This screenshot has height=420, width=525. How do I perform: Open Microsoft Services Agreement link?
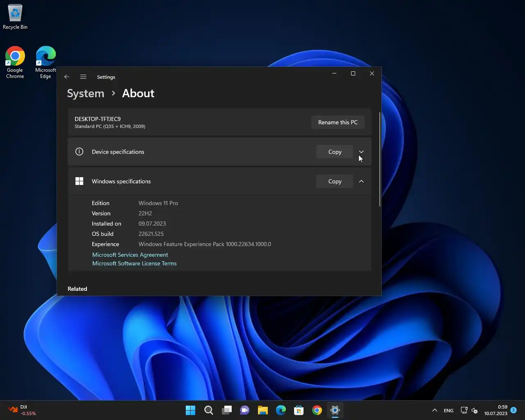(130, 255)
